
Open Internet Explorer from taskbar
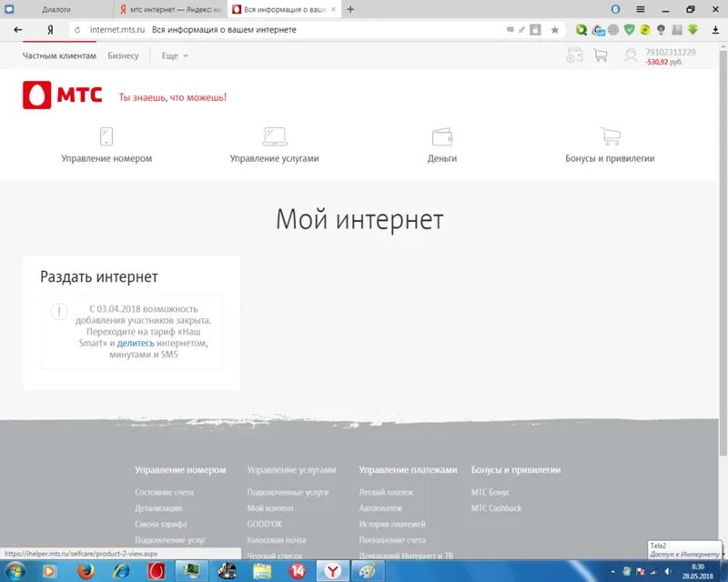pyautogui.click(x=121, y=571)
